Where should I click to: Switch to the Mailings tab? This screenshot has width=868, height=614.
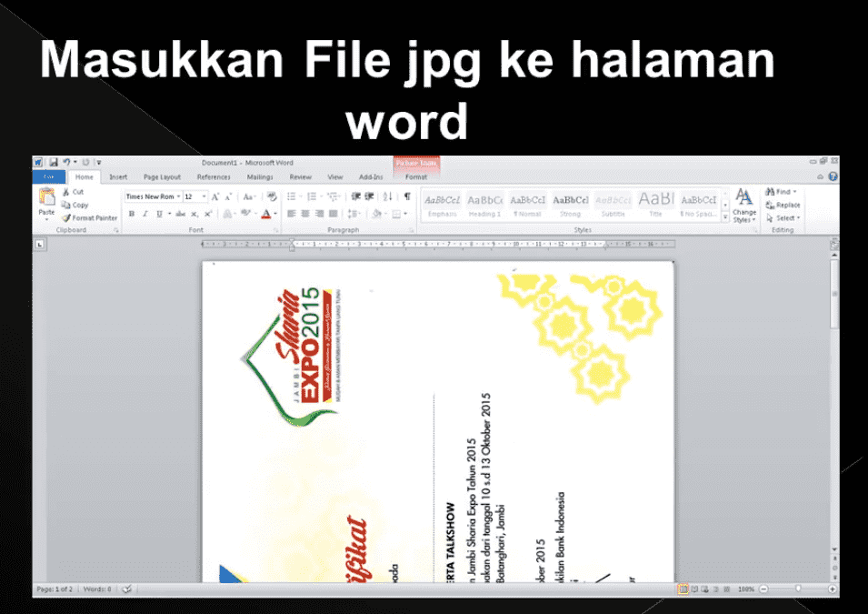pyautogui.click(x=260, y=176)
